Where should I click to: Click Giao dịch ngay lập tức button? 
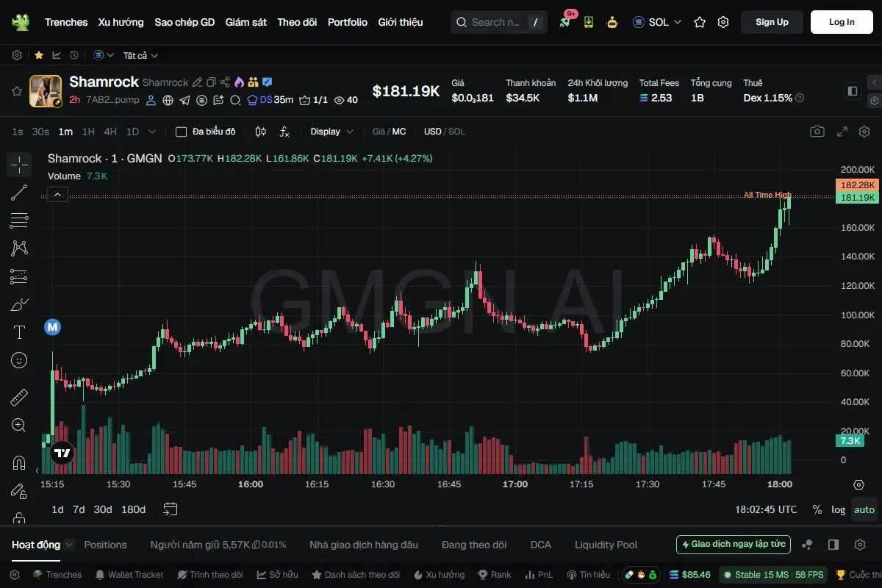click(x=734, y=545)
